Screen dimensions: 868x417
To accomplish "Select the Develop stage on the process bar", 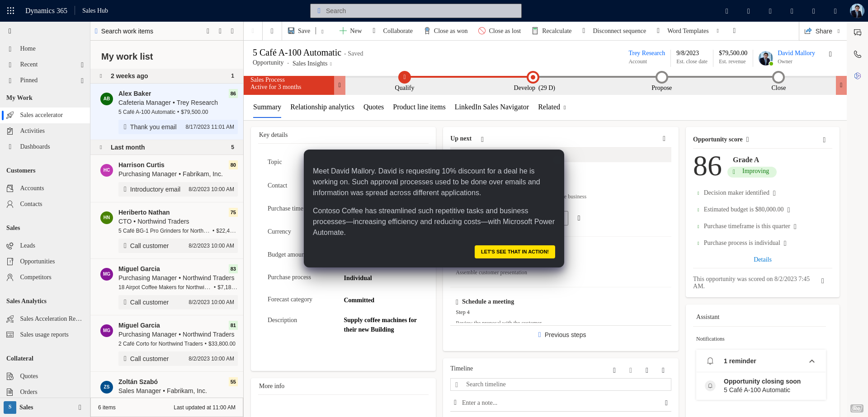I will click(x=532, y=77).
